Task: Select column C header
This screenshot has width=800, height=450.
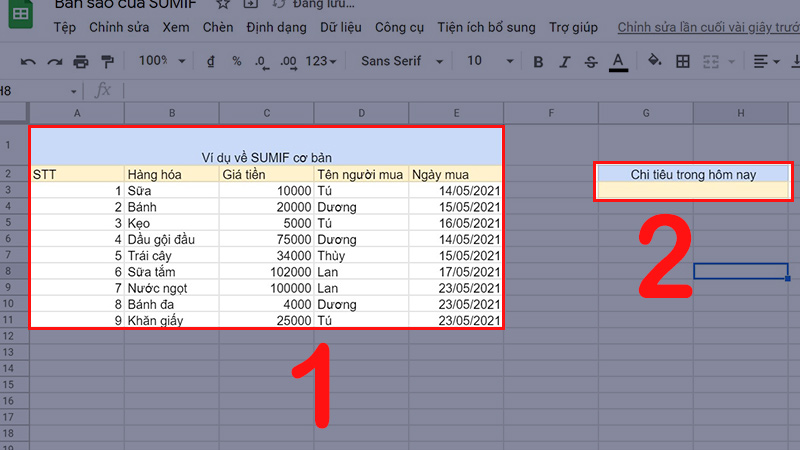Action: [266, 113]
